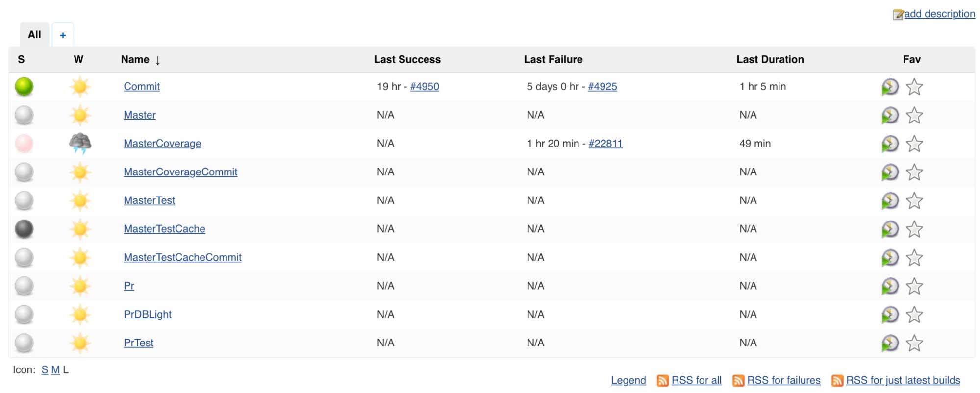Toggle favorite star for MasterTestCache
Image resolution: width=980 pixels, height=393 pixels.
point(914,229)
